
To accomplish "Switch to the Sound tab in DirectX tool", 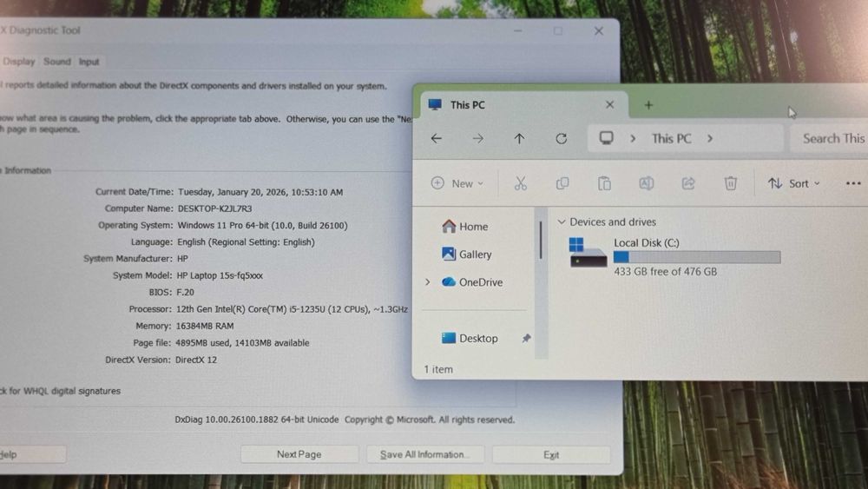I will [x=57, y=62].
